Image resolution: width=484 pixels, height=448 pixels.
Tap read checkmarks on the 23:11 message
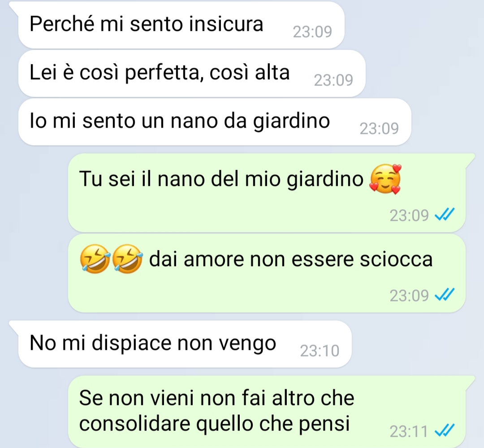point(445,431)
